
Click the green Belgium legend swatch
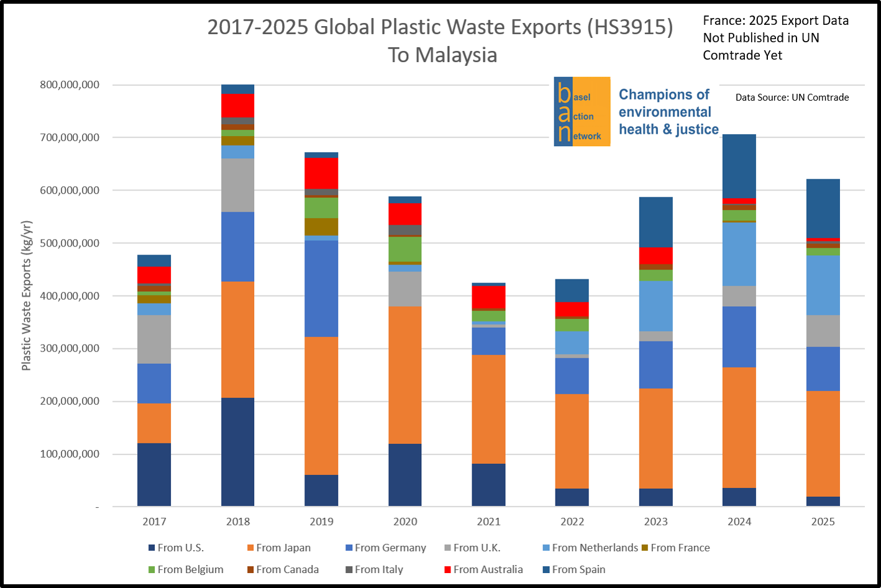tap(152, 570)
